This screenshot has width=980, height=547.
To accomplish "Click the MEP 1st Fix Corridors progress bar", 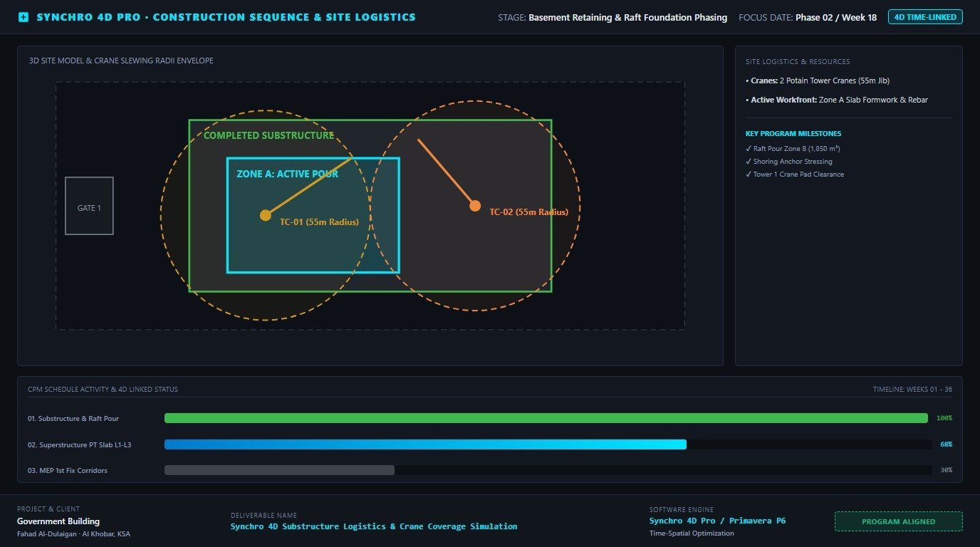I will 279,470.
